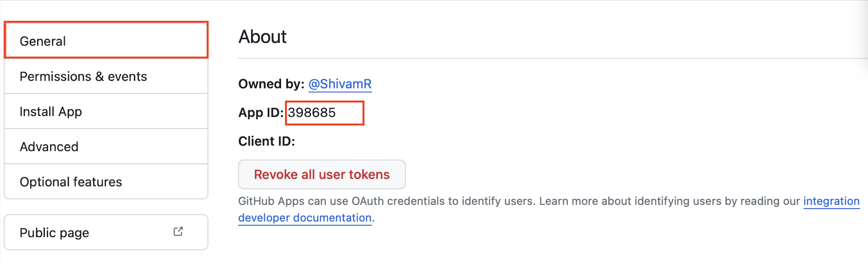Follow the 'developer documentation' link

[x=305, y=218]
